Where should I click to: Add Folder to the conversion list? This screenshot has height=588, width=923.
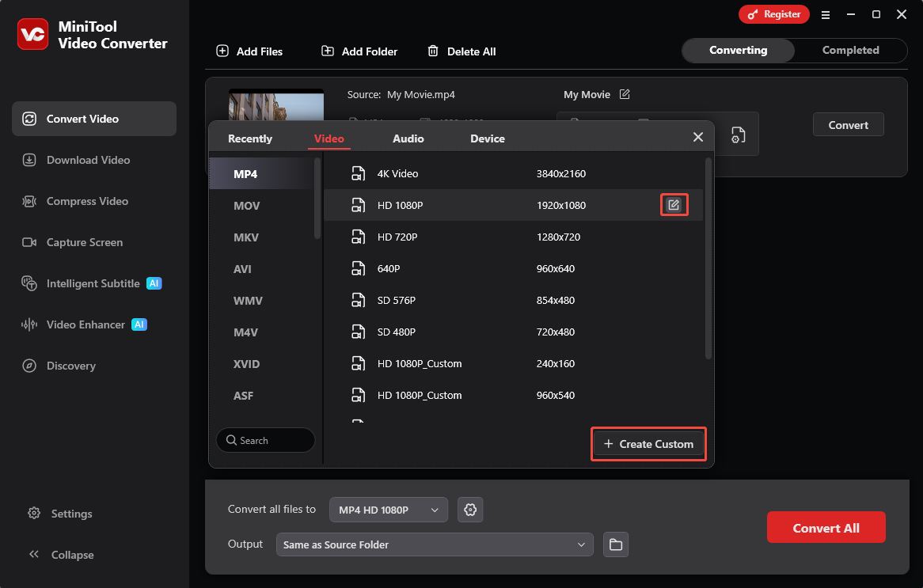(x=359, y=51)
